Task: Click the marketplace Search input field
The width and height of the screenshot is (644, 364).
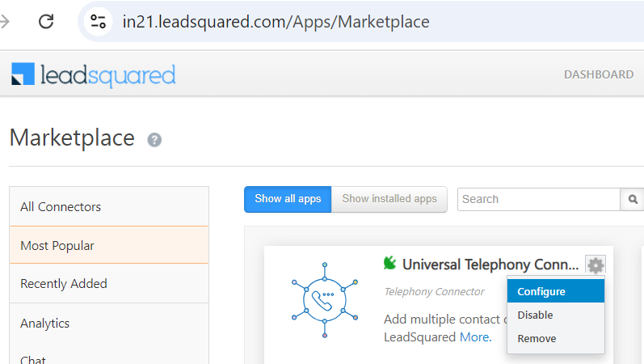Action: [538, 199]
